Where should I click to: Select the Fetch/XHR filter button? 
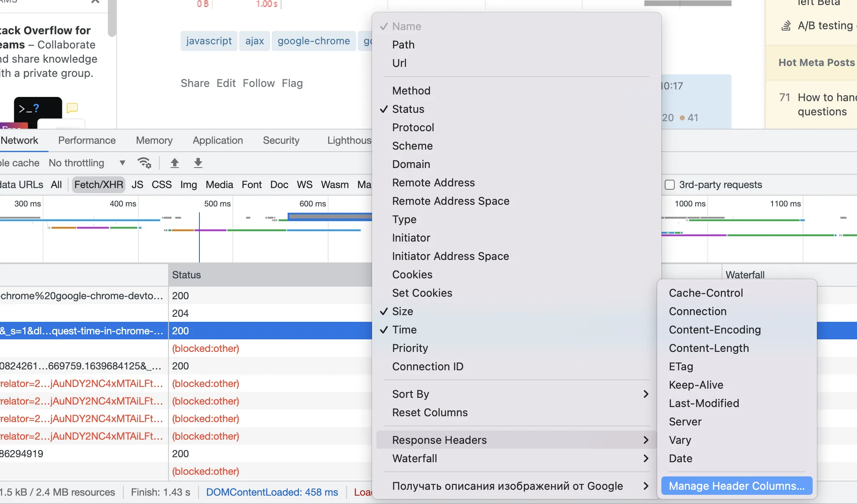tap(99, 185)
